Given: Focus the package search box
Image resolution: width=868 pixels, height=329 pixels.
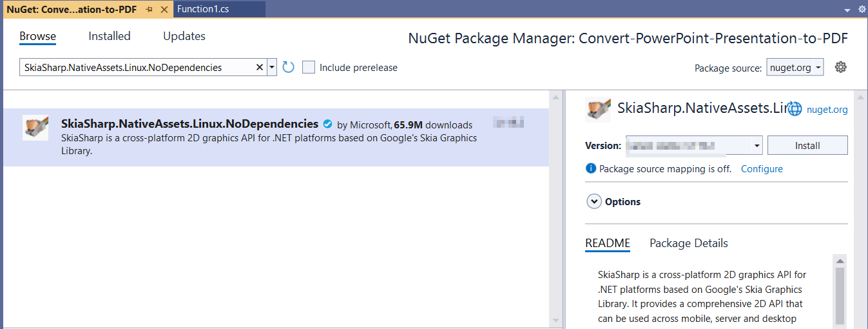Looking at the screenshot, I should tap(137, 67).
